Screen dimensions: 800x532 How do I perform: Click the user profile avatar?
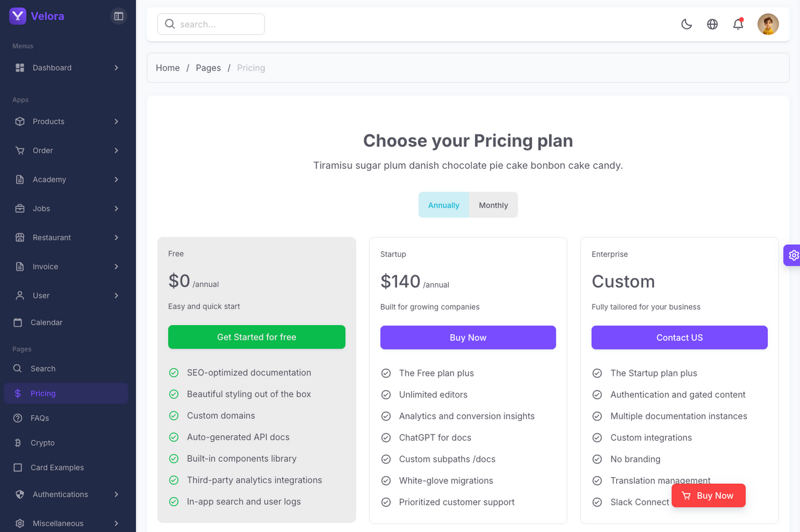click(x=768, y=24)
